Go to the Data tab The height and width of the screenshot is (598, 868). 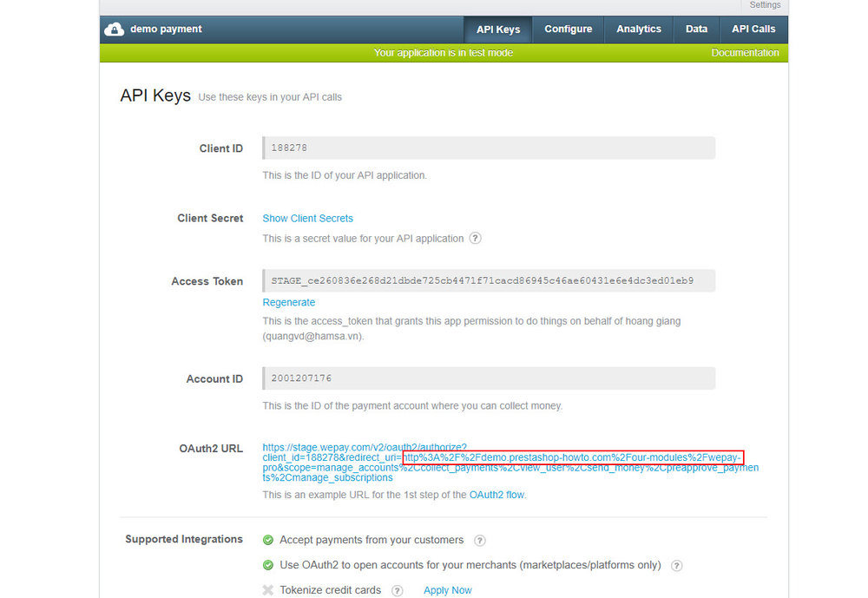coord(696,30)
